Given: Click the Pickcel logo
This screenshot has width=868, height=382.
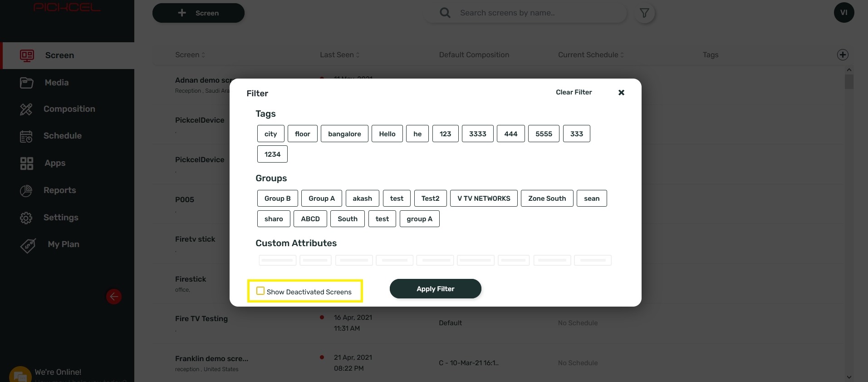Looking at the screenshot, I should [67, 7].
